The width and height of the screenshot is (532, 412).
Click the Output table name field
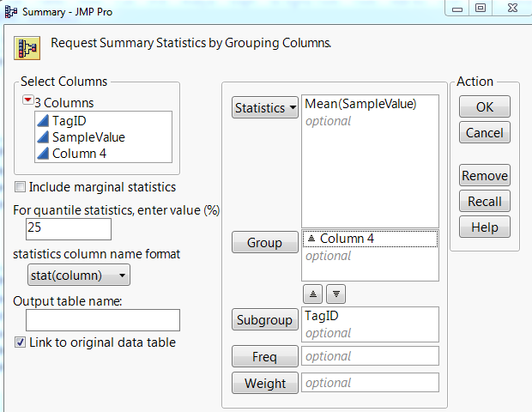coord(103,320)
